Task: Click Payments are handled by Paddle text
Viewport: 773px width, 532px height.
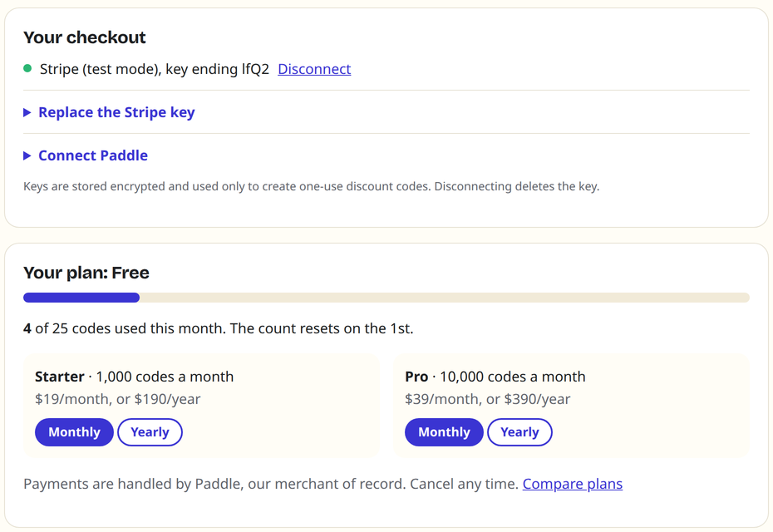Action: pos(271,484)
